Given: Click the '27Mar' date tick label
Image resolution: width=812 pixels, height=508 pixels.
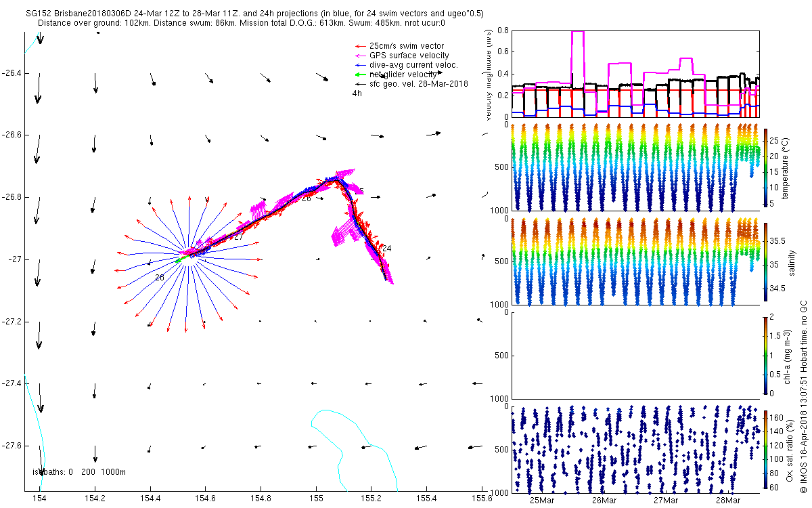Looking at the screenshot, I should [666, 501].
